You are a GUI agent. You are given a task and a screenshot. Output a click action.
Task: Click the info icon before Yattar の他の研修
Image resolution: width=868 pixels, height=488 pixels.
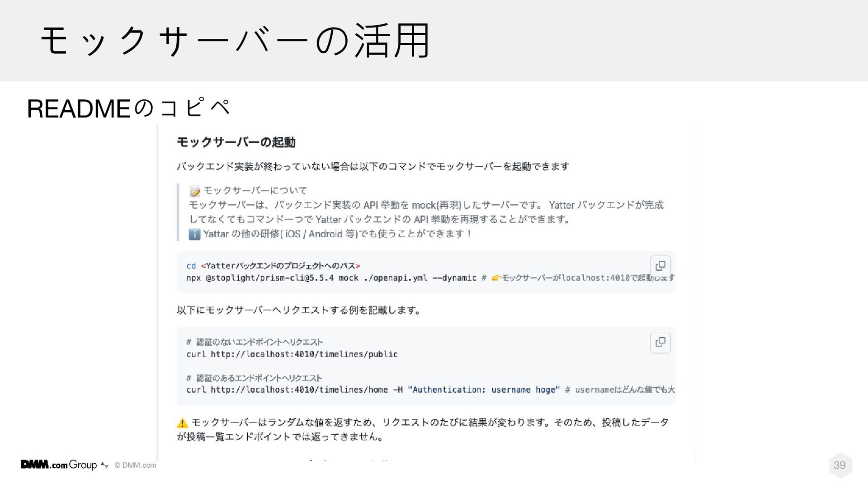point(194,234)
